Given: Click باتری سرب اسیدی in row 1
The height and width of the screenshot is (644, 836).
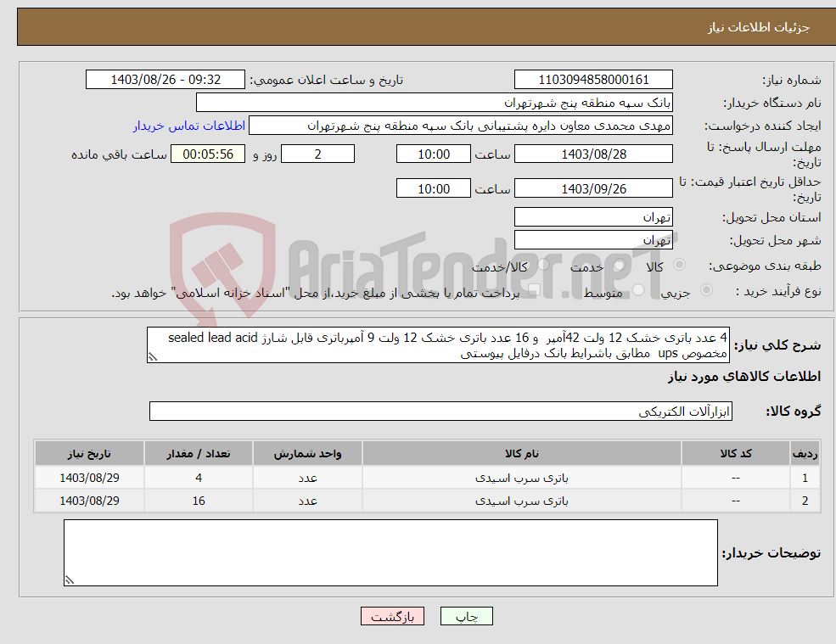Looking at the screenshot, I should point(522,478).
